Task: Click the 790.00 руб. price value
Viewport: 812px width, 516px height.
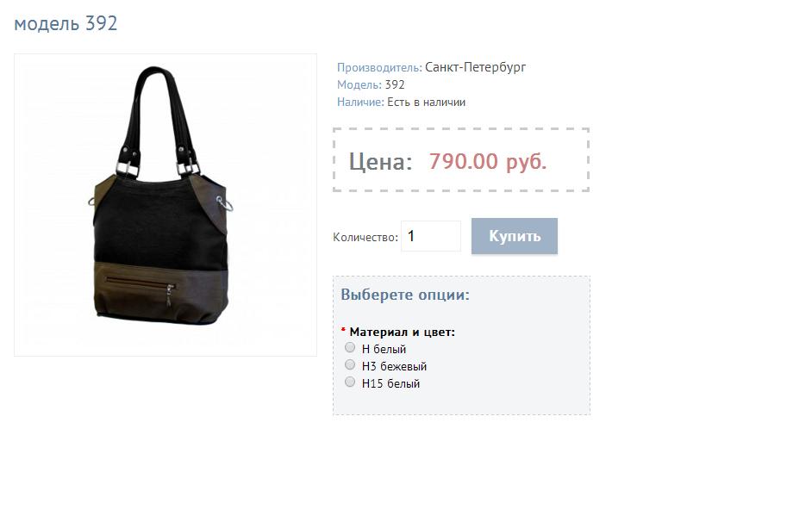Action: coord(488,161)
